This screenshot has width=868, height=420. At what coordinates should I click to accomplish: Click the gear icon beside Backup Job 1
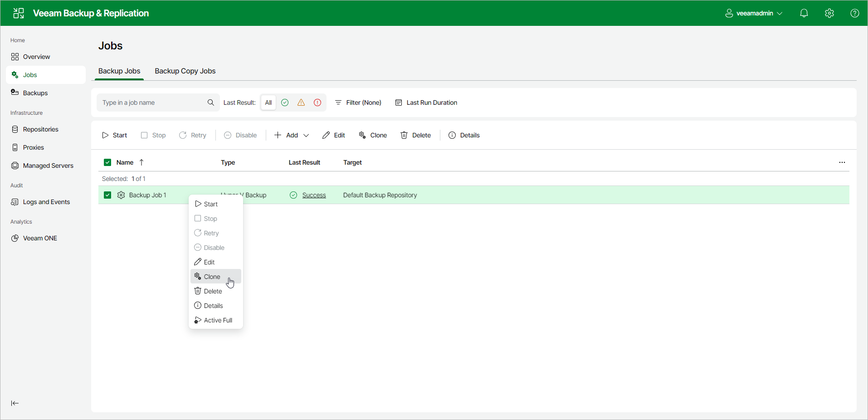coord(121,195)
